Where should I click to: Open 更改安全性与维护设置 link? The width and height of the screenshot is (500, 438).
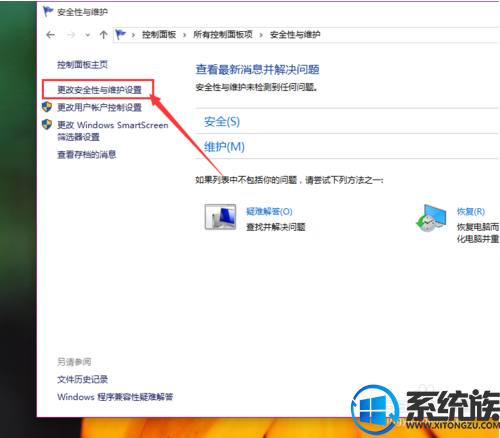[99, 90]
